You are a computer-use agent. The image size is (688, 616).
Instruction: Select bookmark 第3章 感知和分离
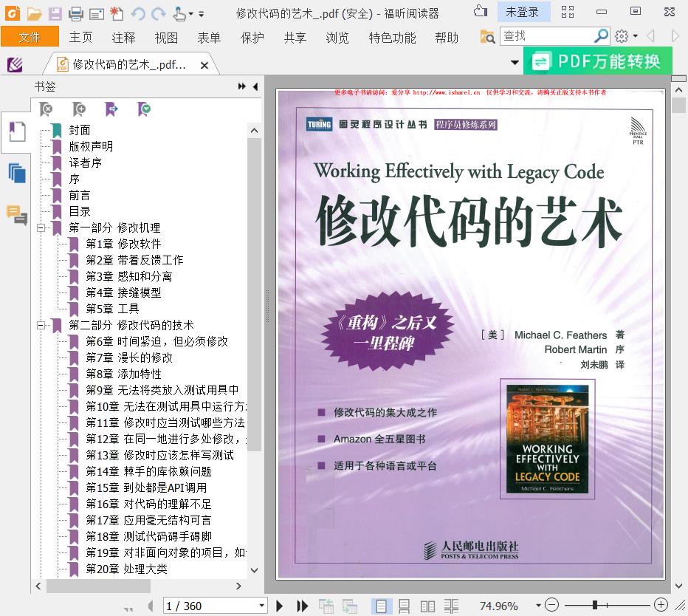click(129, 276)
